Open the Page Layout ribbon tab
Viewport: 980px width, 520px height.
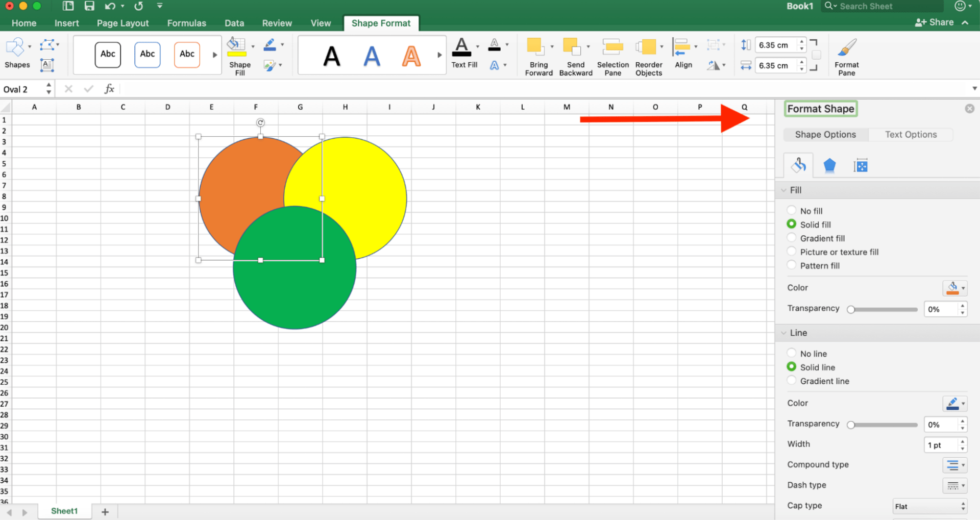(x=122, y=23)
